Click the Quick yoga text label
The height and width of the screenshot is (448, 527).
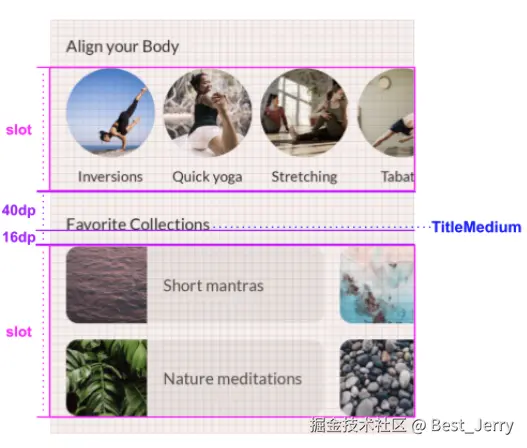coord(207,177)
